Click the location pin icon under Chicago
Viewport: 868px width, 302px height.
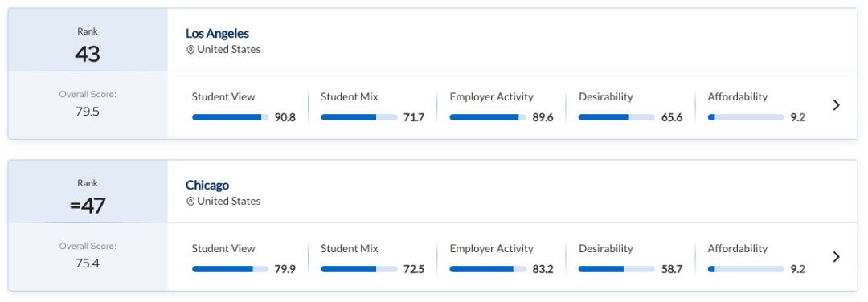pos(190,202)
